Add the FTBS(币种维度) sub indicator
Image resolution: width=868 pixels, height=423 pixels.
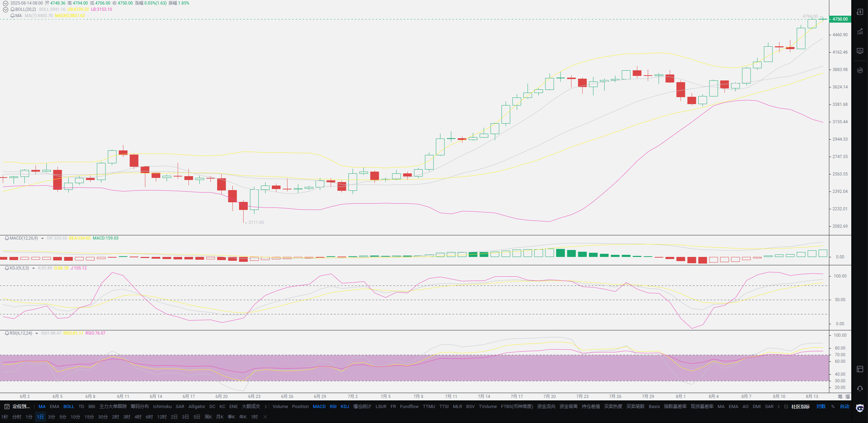pos(517,407)
